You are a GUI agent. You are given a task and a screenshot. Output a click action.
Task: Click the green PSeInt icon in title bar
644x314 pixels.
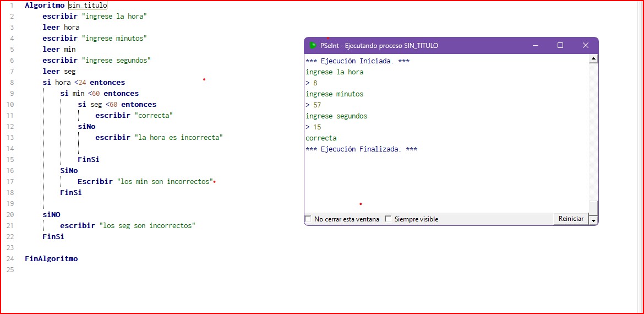pos(313,46)
